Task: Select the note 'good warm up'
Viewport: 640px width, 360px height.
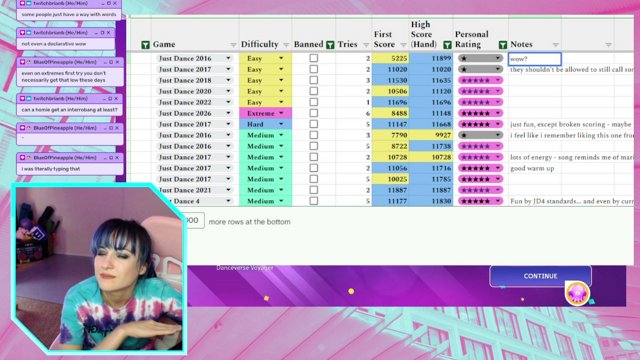Action: click(532, 168)
